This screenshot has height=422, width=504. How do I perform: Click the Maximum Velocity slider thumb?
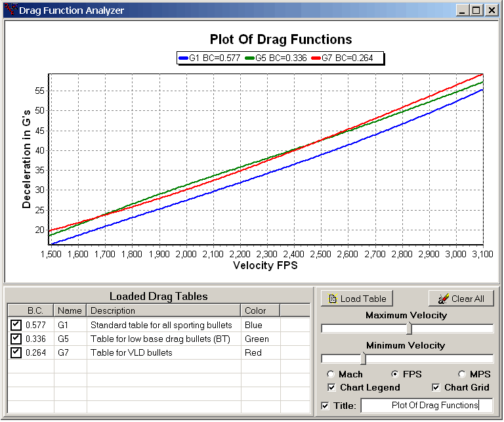tap(409, 328)
